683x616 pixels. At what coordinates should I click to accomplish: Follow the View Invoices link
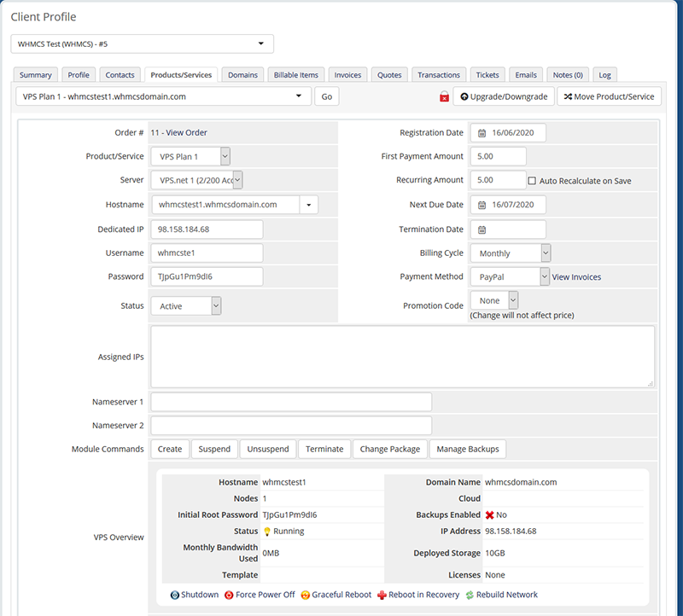click(576, 277)
